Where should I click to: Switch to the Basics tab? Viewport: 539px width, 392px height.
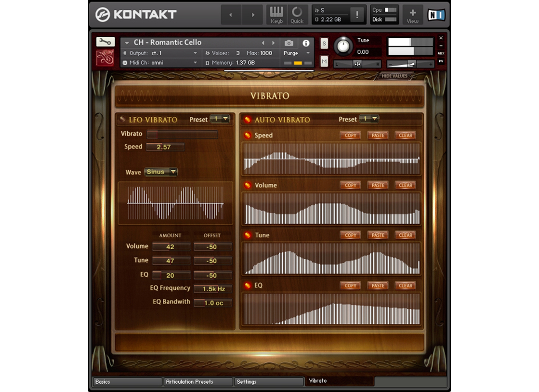[x=127, y=382]
